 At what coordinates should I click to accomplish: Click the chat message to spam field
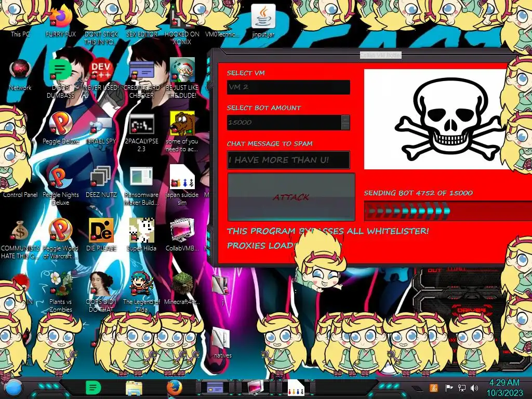click(x=288, y=160)
